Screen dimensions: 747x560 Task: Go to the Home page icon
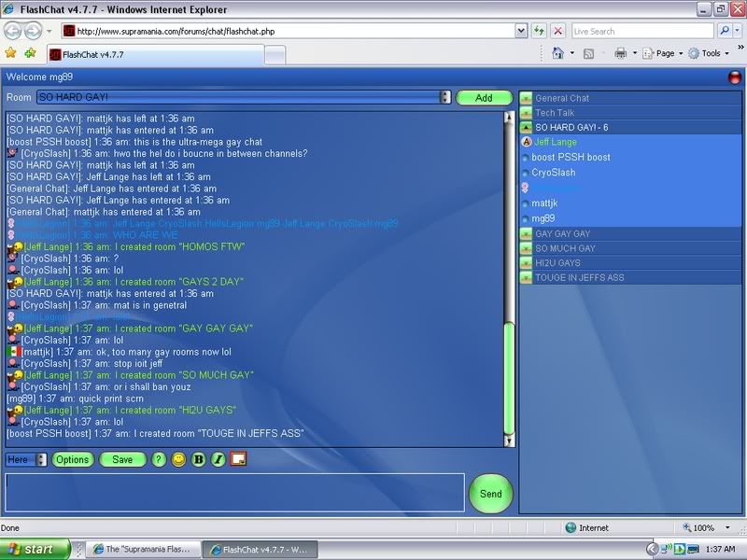point(557,53)
